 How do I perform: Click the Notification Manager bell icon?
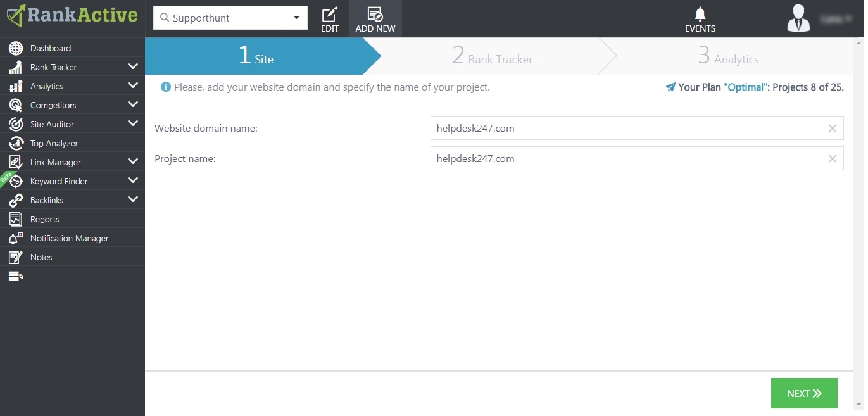[16, 238]
